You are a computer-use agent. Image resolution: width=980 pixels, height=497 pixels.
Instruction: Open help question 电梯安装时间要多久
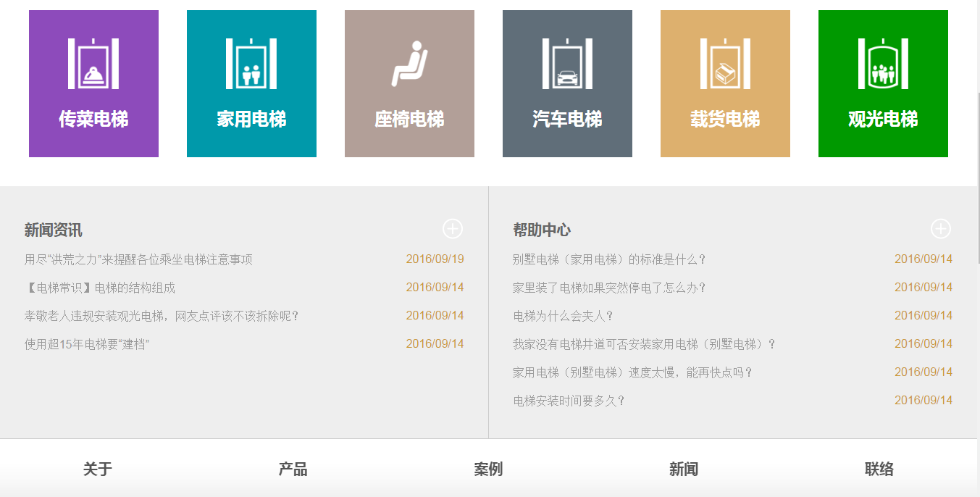tap(569, 401)
